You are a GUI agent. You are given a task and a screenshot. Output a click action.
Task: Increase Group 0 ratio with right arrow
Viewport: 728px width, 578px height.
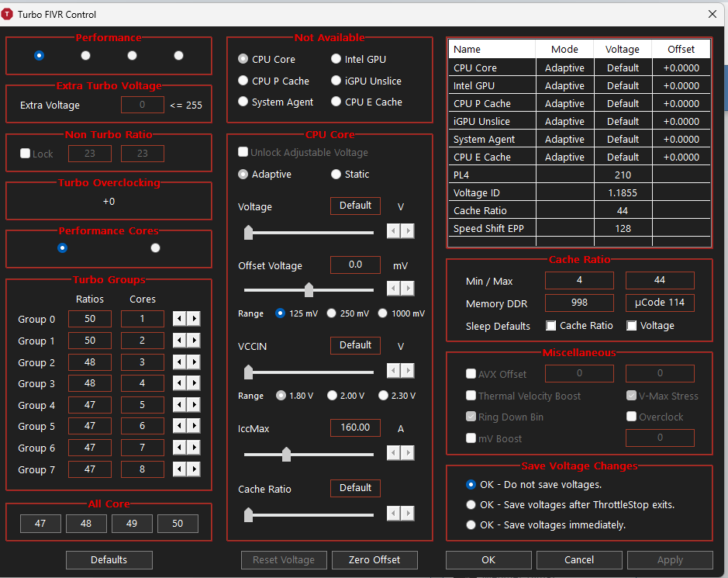194,319
